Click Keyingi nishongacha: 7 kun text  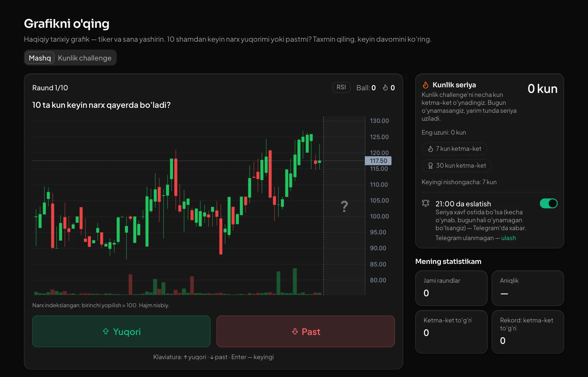(459, 182)
